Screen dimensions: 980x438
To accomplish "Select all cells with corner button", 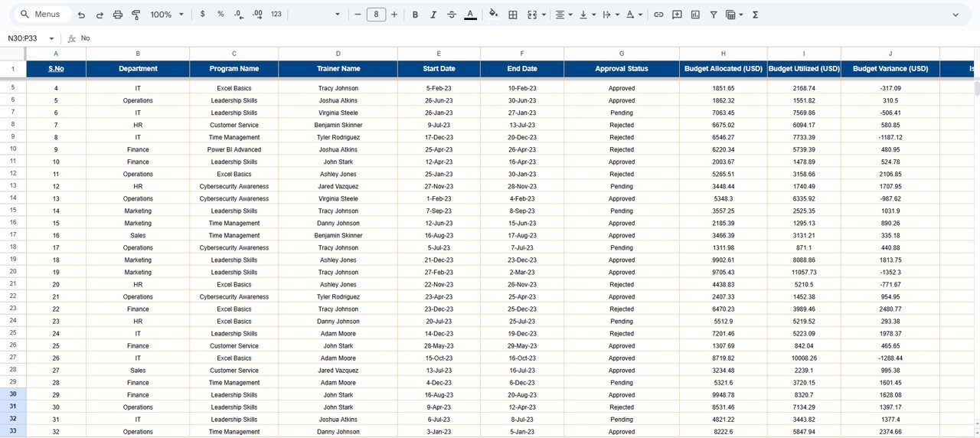I will 13,53.
